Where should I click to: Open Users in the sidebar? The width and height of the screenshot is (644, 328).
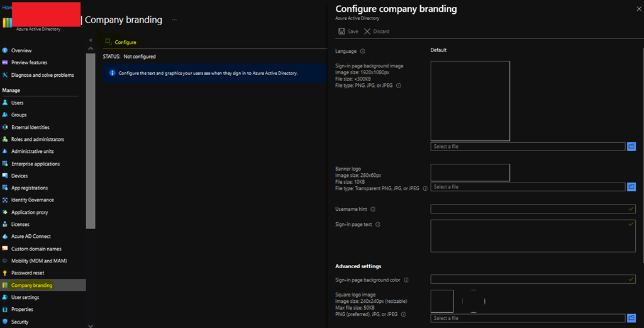[x=17, y=103]
